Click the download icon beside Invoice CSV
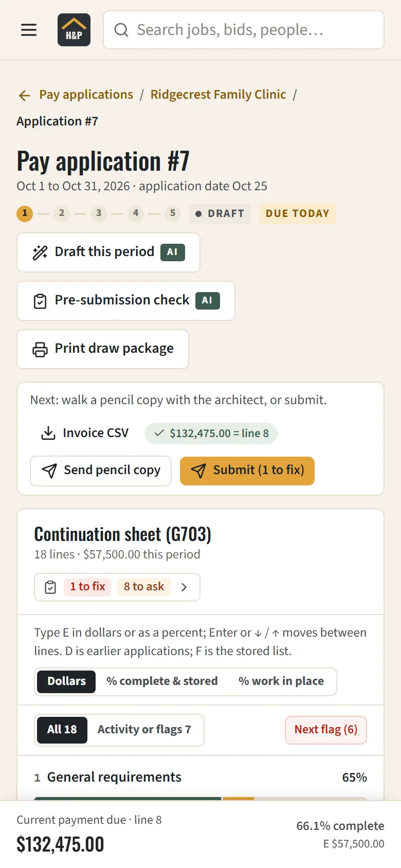Viewport: 401px width, 868px height. click(x=48, y=433)
